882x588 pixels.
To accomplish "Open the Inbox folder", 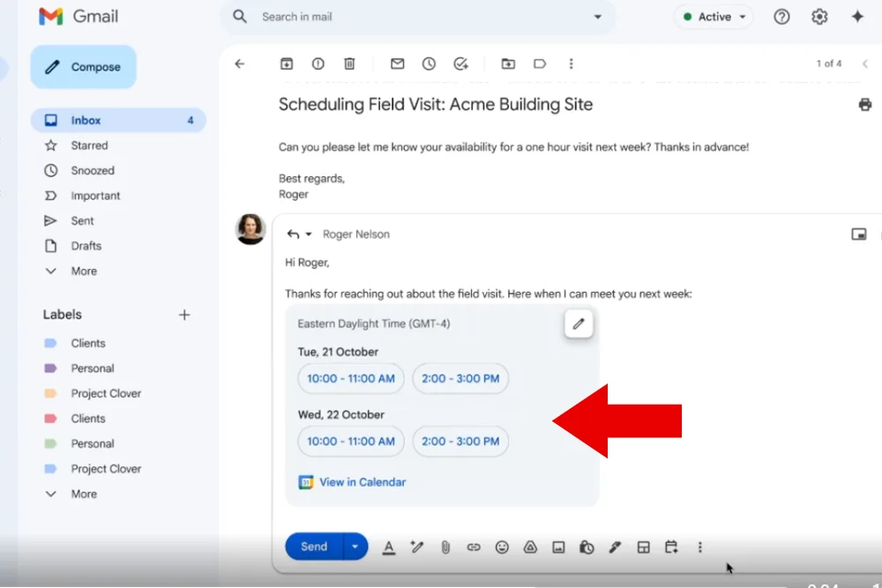I will click(86, 121).
